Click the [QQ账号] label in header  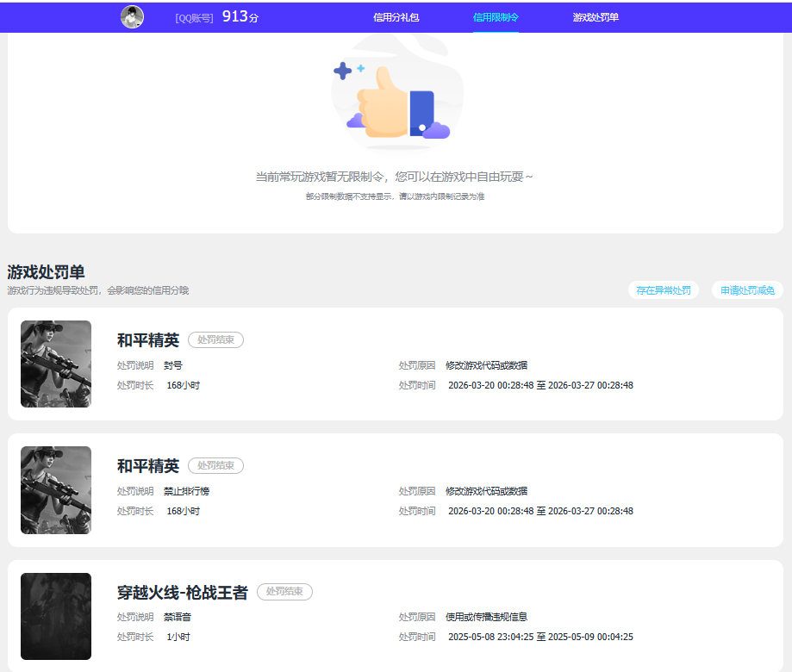194,18
